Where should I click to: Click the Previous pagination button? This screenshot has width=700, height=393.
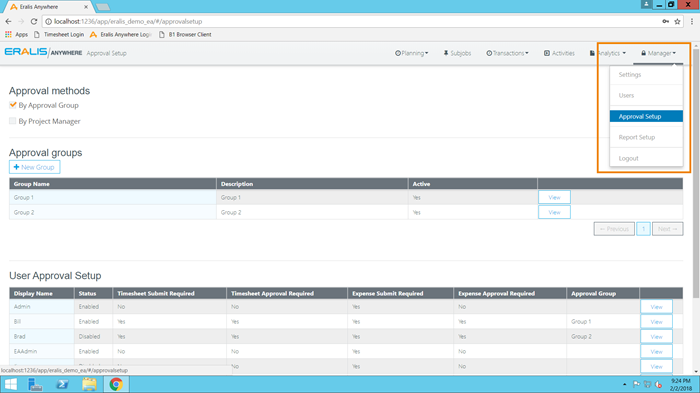(x=614, y=229)
